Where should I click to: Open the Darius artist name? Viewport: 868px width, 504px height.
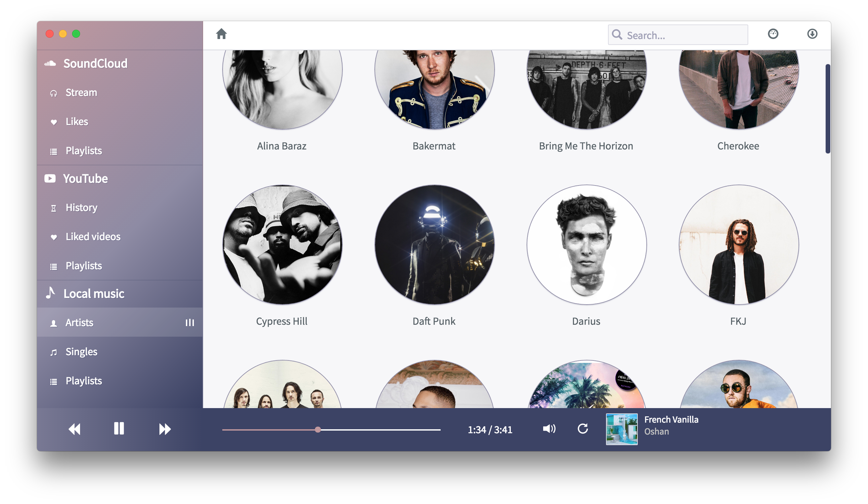(x=586, y=321)
